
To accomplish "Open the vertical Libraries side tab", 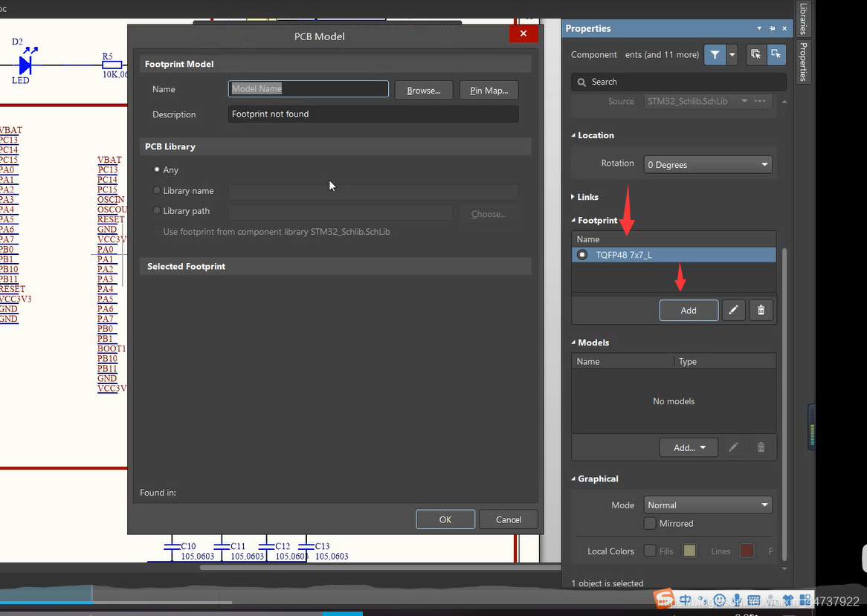I will pos(803,19).
